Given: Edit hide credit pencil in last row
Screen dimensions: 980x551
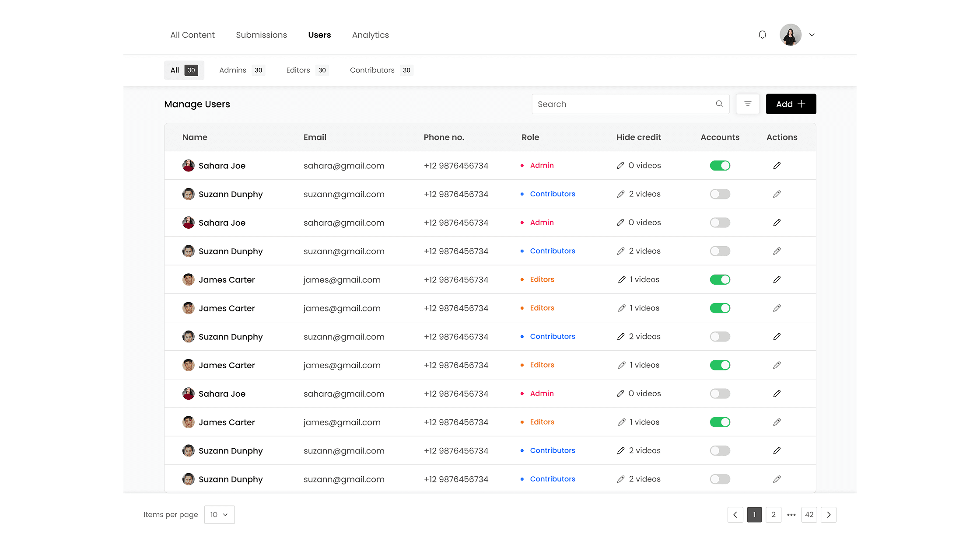Looking at the screenshot, I should pyautogui.click(x=620, y=479).
